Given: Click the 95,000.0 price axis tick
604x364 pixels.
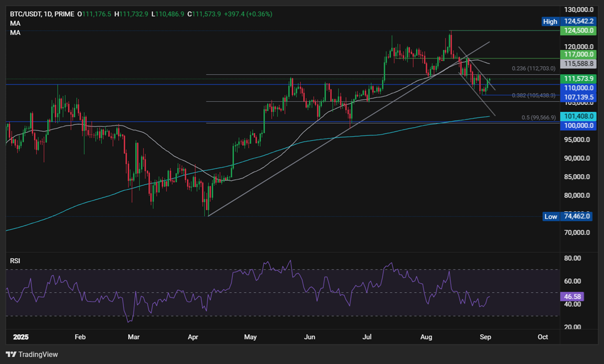Looking at the screenshot, I should point(577,139).
